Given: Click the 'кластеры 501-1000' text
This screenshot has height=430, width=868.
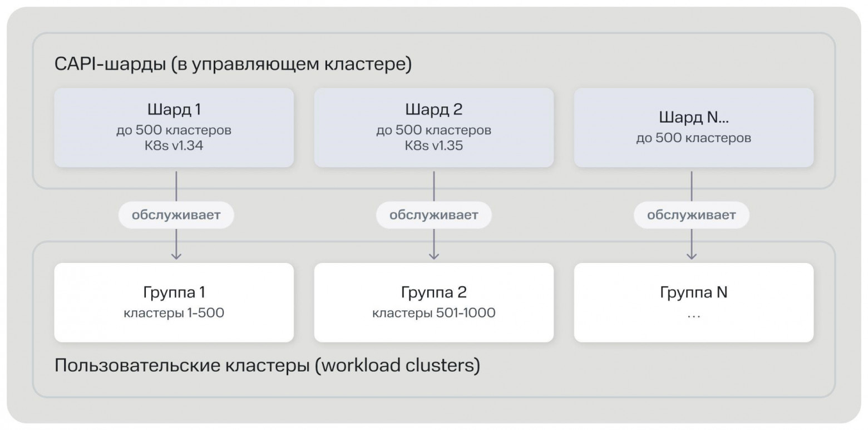Looking at the screenshot, I should [434, 313].
